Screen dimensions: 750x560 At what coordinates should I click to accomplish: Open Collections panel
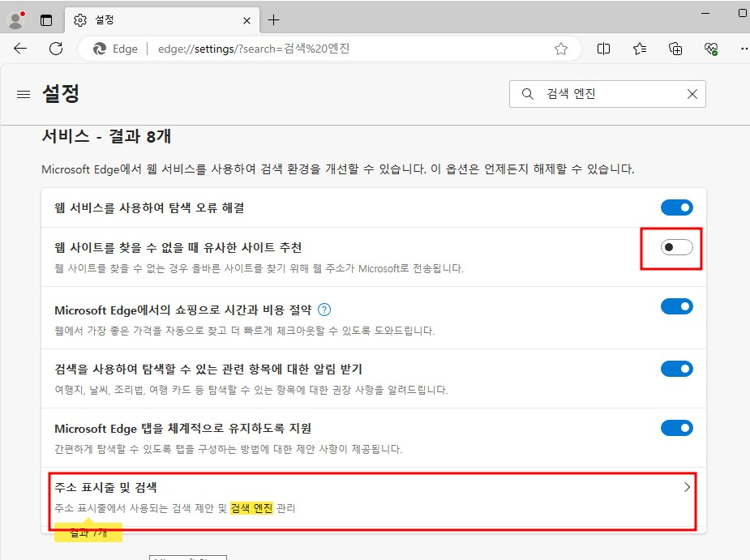(675, 49)
